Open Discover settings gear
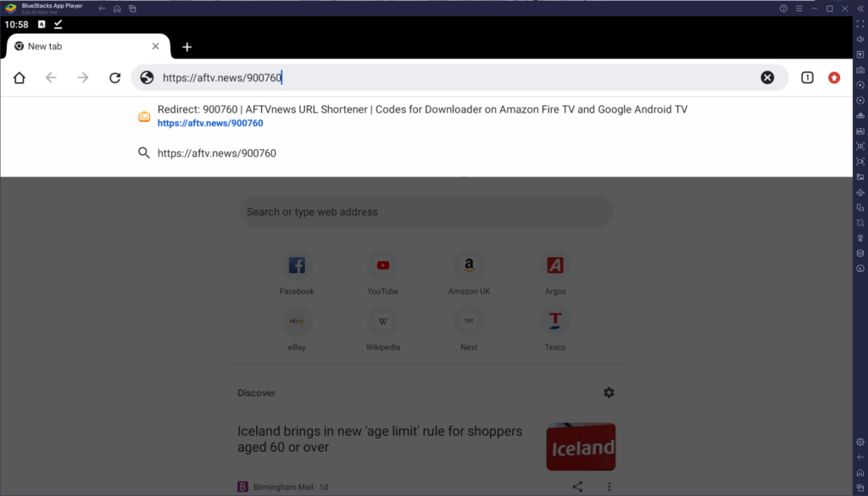The width and height of the screenshot is (868, 496). pyautogui.click(x=609, y=393)
